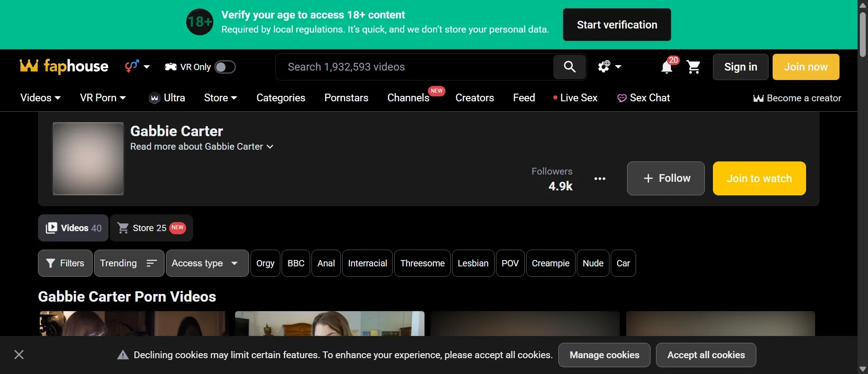Click the faphouse logo
Image resolution: width=868 pixels, height=374 pixels.
(x=64, y=66)
